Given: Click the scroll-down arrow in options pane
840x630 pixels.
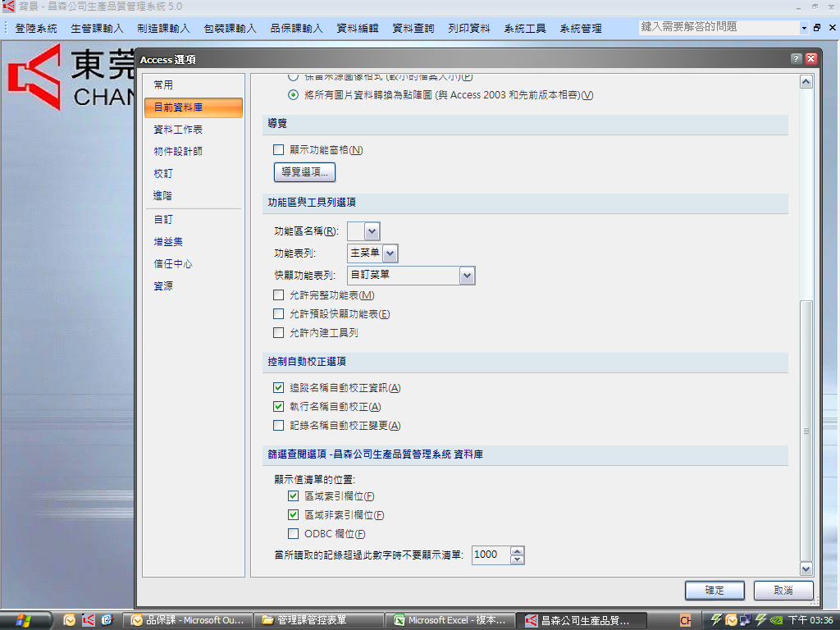Looking at the screenshot, I should tap(806, 568).
